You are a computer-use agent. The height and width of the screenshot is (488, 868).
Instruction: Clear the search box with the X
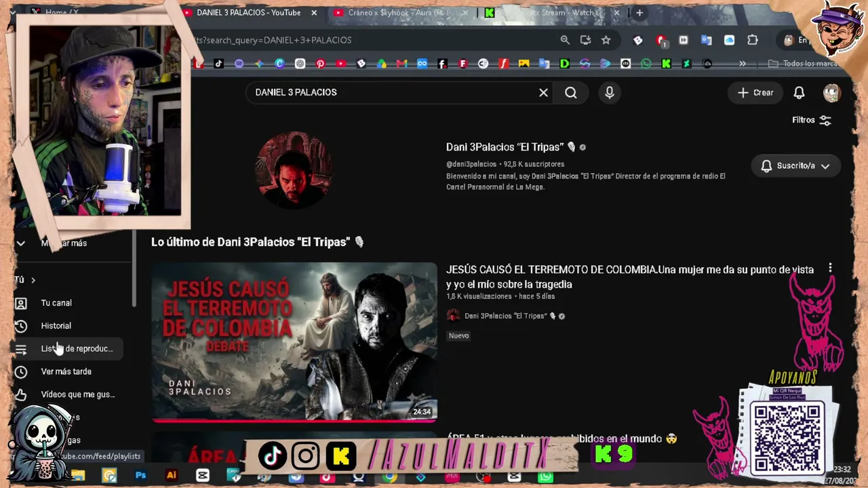click(543, 92)
